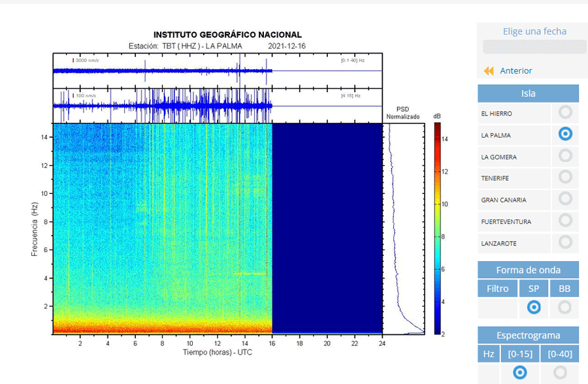
Task: Select TENERIFE radio button
Action: click(x=565, y=176)
